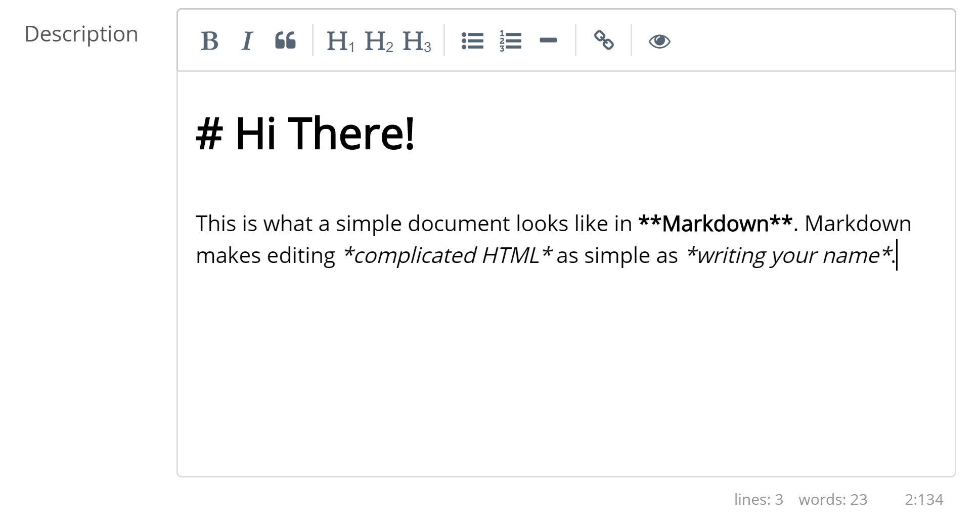Click the 'words: 23' status counter

point(833,500)
